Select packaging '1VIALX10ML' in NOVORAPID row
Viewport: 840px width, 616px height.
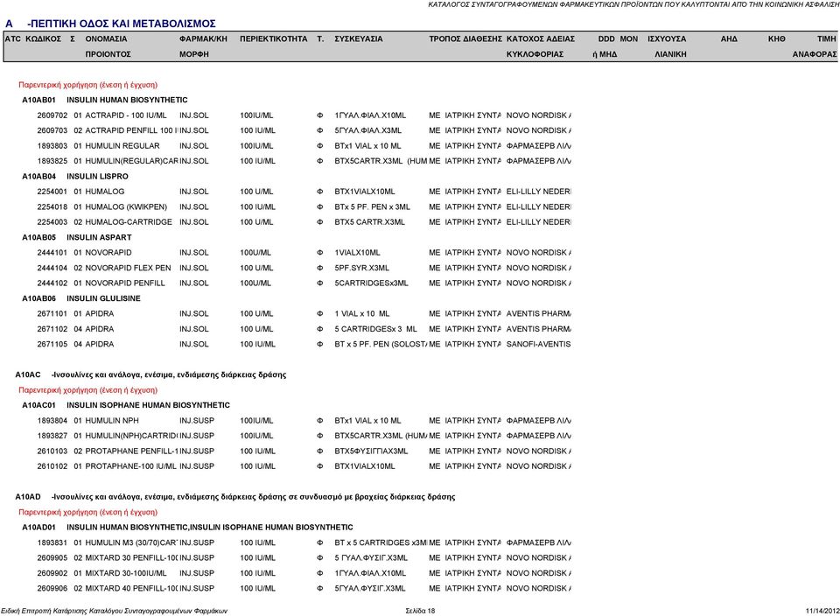point(357,252)
